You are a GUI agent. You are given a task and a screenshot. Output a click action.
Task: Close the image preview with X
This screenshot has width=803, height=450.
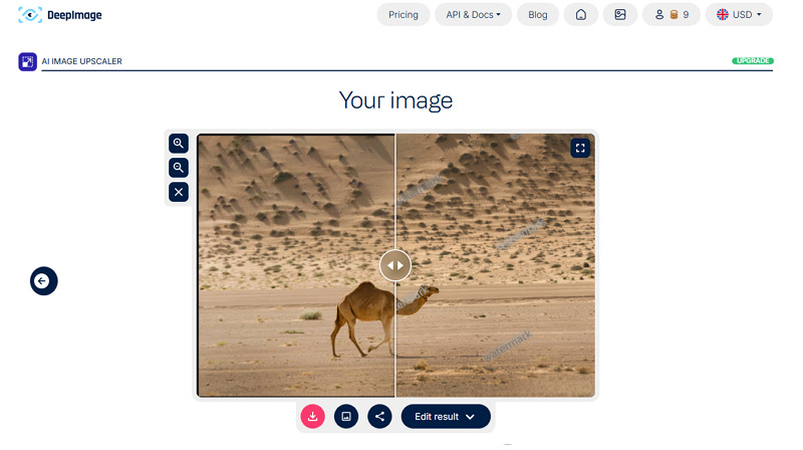[178, 192]
